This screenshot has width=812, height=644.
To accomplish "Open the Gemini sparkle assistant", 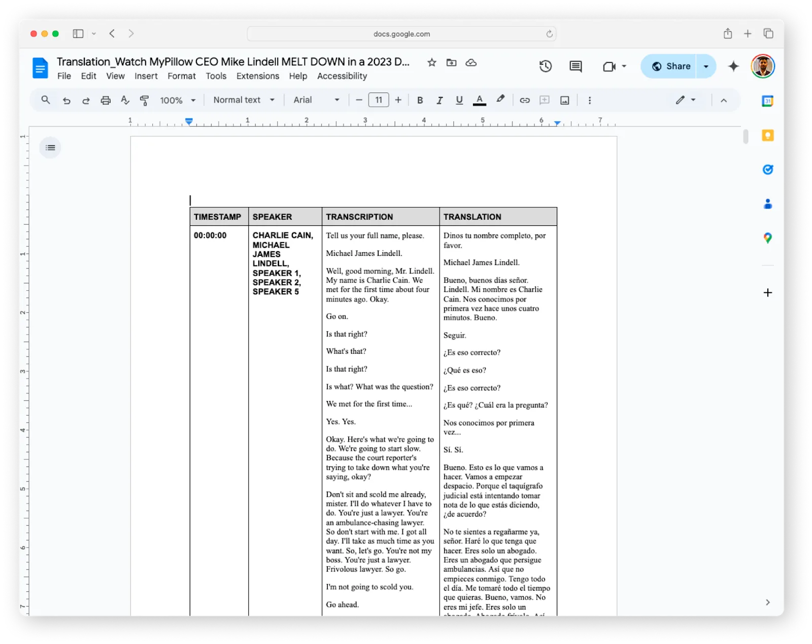I will pos(733,66).
